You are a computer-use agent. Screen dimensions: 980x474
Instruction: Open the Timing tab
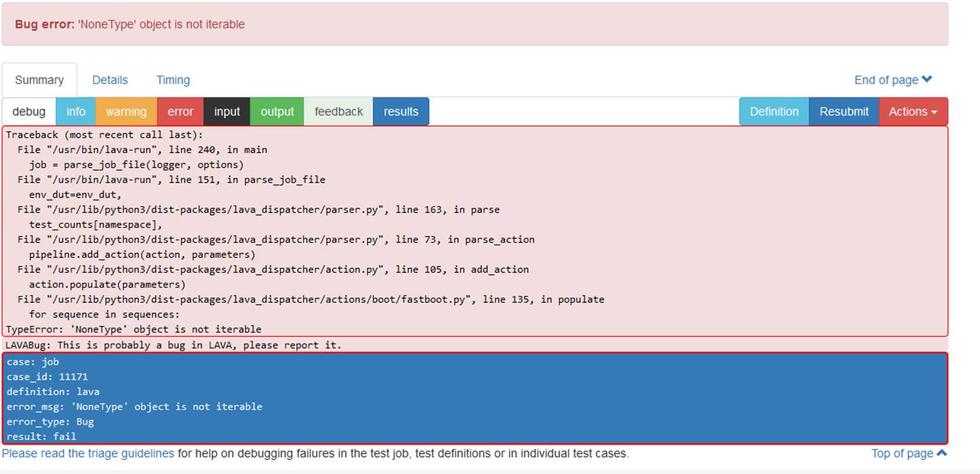[x=173, y=80]
